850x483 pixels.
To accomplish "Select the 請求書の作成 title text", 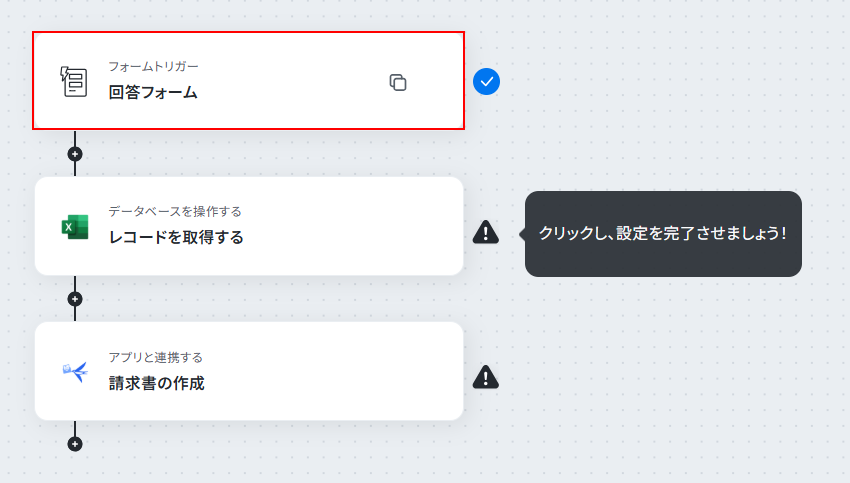I will [157, 383].
